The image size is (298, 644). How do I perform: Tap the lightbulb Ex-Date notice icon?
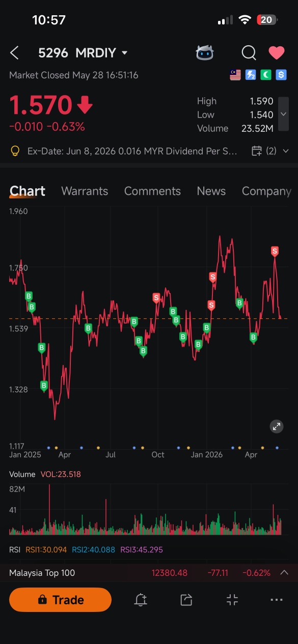(x=15, y=151)
